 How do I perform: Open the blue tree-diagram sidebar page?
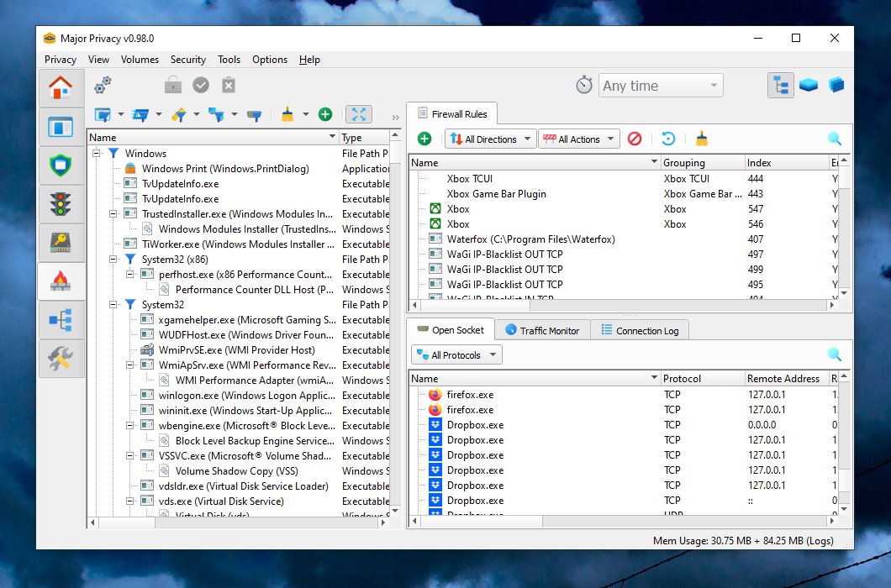pos(61,320)
